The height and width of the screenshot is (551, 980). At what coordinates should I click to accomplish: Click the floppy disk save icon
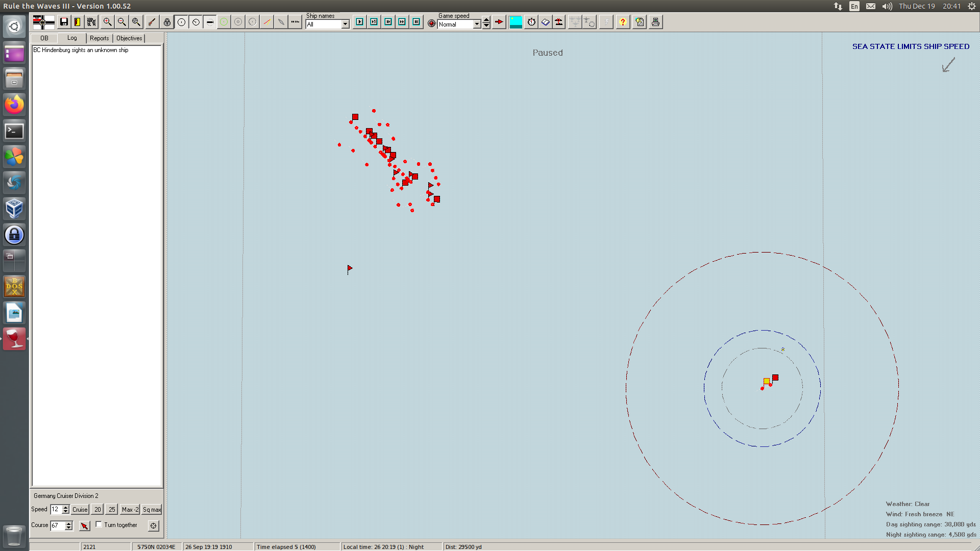click(64, 22)
